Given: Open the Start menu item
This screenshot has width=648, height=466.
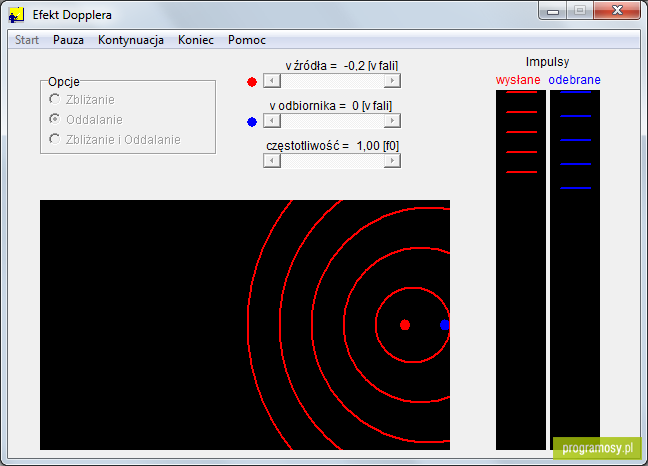Looking at the screenshot, I should click(27, 40).
